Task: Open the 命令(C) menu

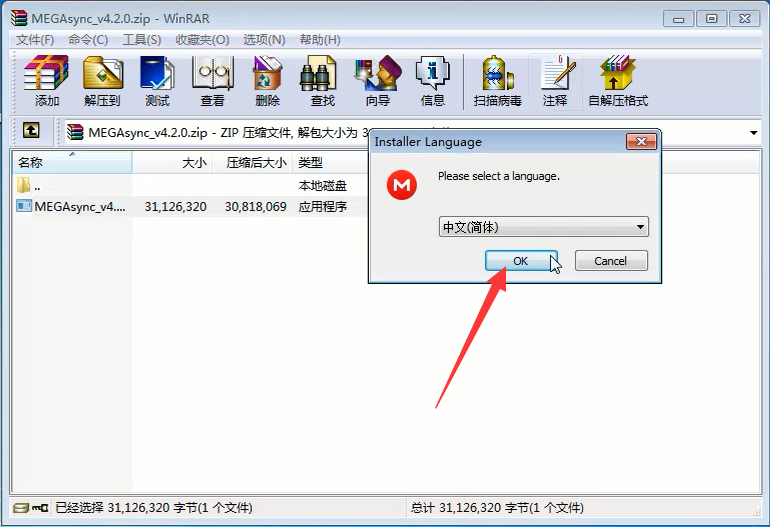Action: pos(88,40)
